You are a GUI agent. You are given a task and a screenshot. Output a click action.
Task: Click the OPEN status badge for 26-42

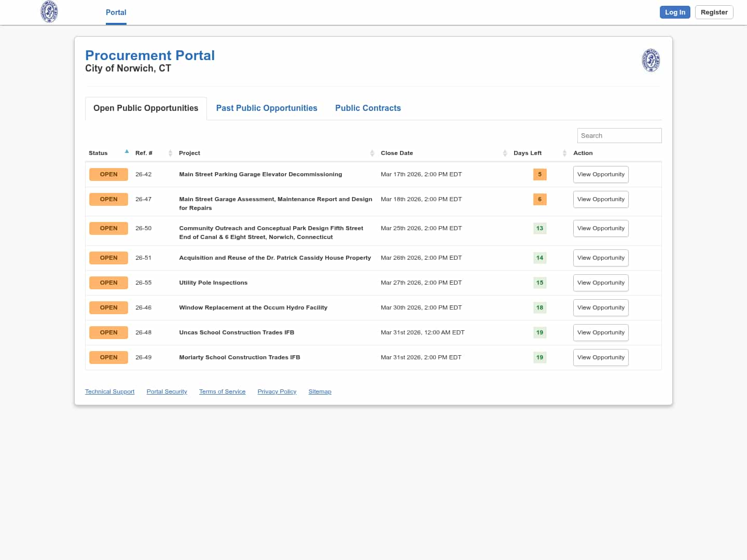(108, 175)
